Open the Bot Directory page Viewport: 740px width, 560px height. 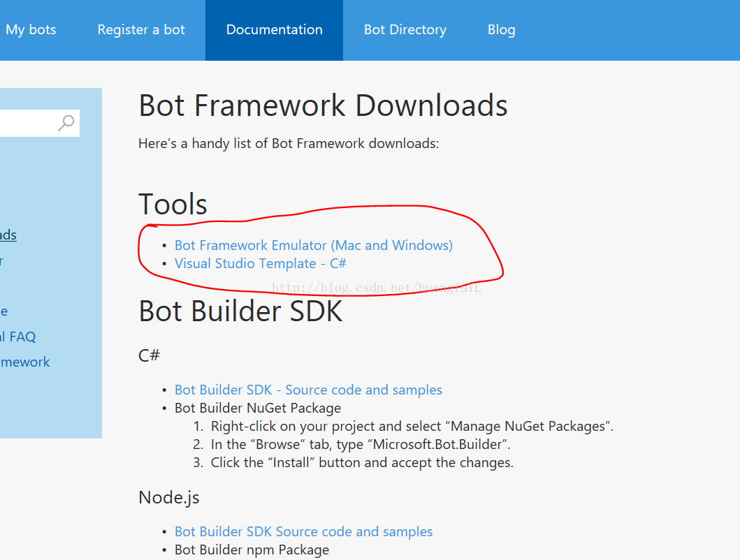405,30
